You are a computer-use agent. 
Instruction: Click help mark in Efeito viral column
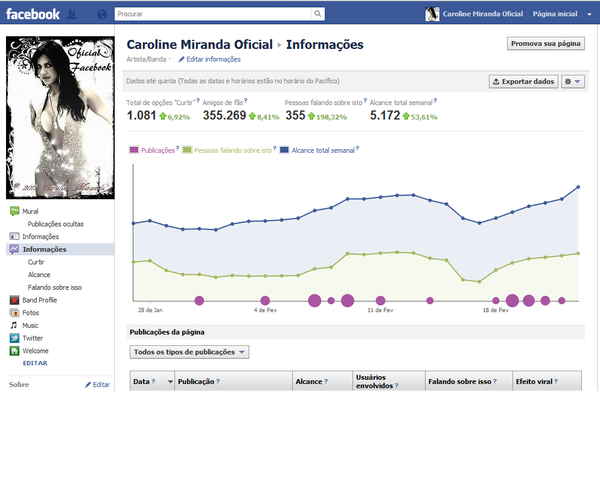pos(556,381)
